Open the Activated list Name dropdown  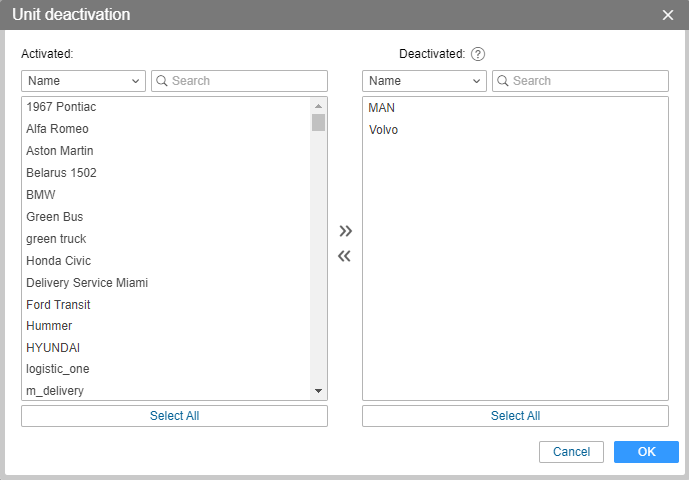[x=83, y=81]
